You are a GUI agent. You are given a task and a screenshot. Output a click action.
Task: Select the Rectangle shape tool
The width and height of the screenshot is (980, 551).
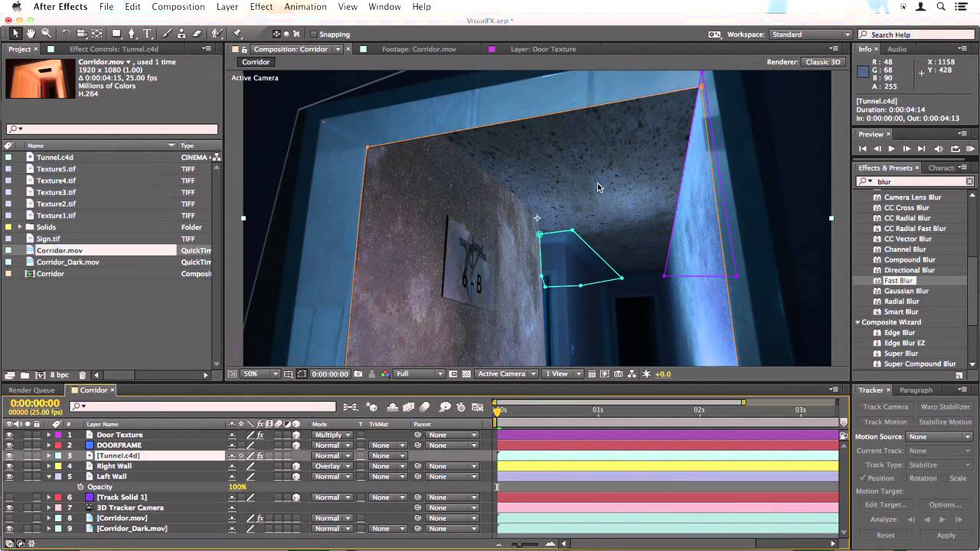pos(116,34)
